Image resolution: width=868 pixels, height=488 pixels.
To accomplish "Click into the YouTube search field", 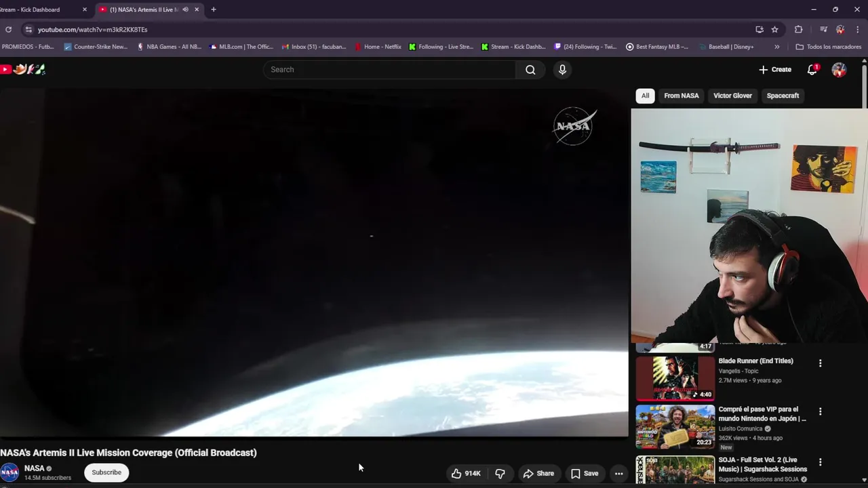I will point(390,69).
